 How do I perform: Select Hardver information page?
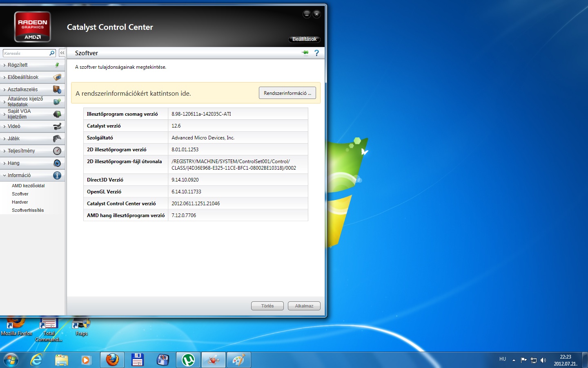click(x=20, y=202)
